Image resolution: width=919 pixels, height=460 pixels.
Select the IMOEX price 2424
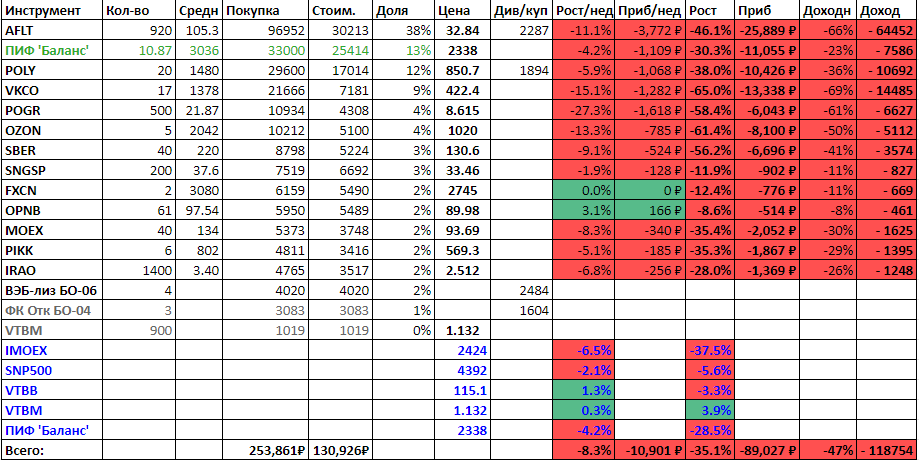(x=462, y=351)
